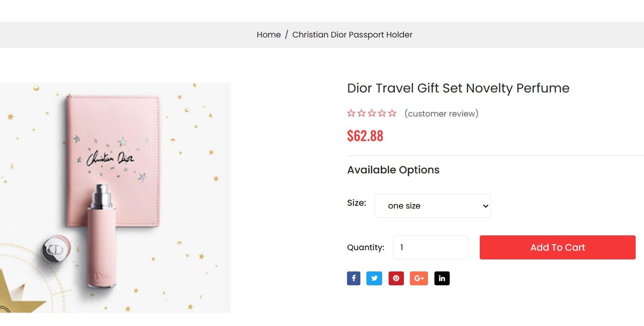Viewport: 644px width, 326px height.
Task: Open the customer review link
Action: click(441, 114)
